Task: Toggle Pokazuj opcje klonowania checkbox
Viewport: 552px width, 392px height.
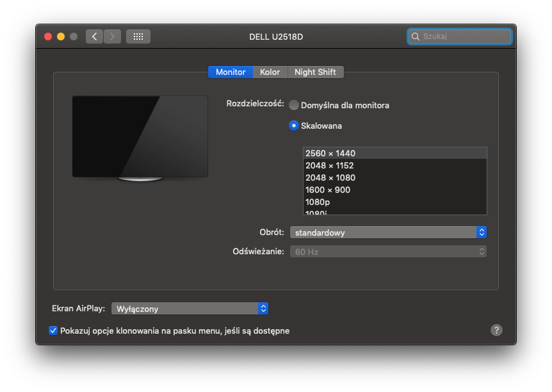Action: click(53, 331)
